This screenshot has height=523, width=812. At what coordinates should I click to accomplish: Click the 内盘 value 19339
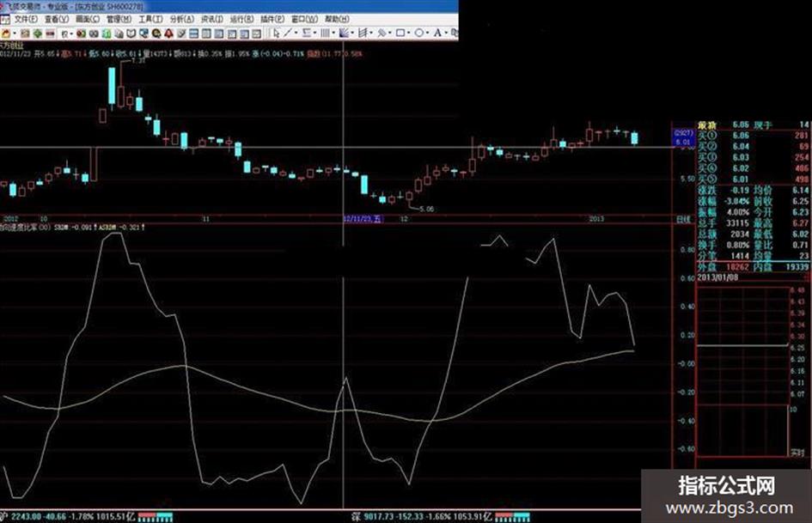[x=797, y=267]
